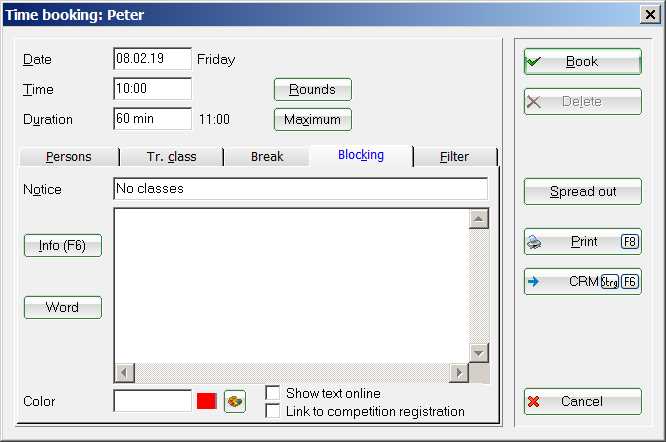Click the scroll right arrow of text area
This screenshot has height=442, width=666.
[x=459, y=373]
